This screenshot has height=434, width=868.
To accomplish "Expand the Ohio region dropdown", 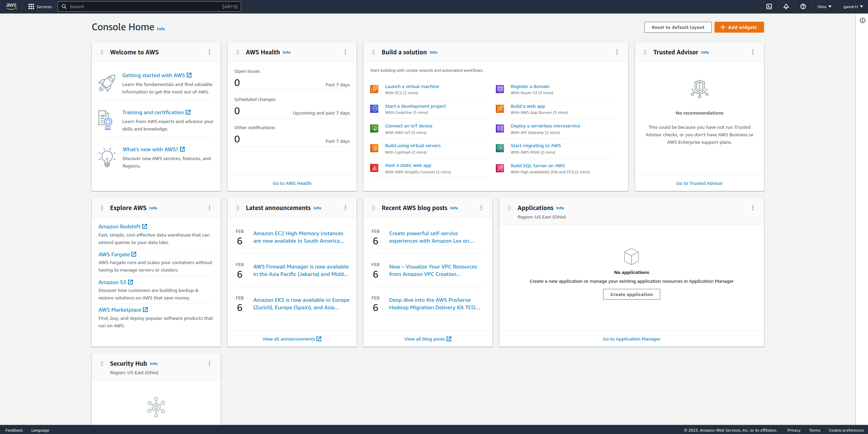I will coord(824,6).
